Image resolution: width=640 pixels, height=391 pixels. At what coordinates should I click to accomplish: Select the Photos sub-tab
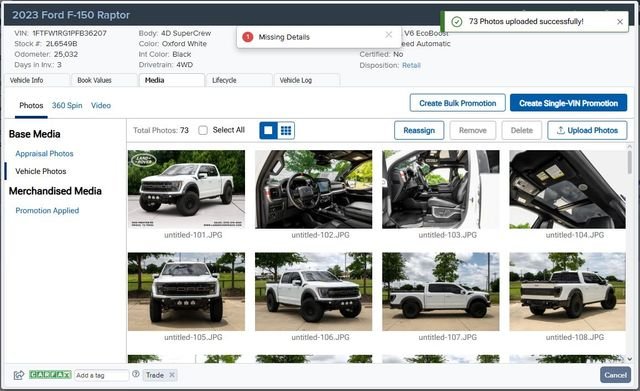pos(31,105)
